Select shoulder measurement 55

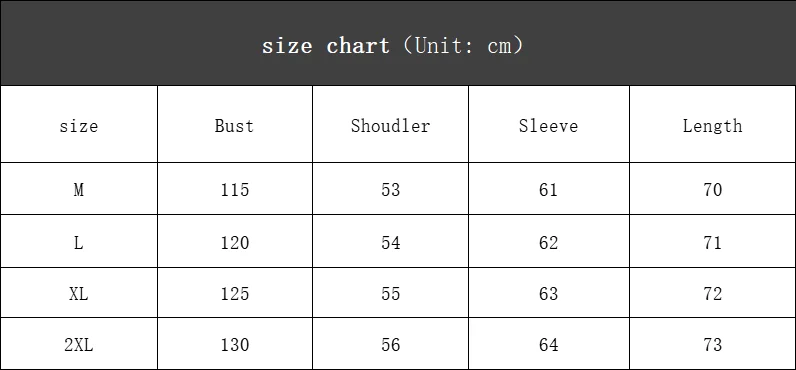[x=390, y=293]
